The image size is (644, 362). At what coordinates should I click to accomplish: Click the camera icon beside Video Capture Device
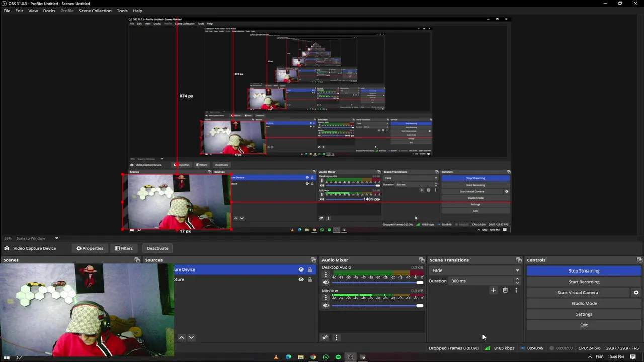(x=7, y=248)
